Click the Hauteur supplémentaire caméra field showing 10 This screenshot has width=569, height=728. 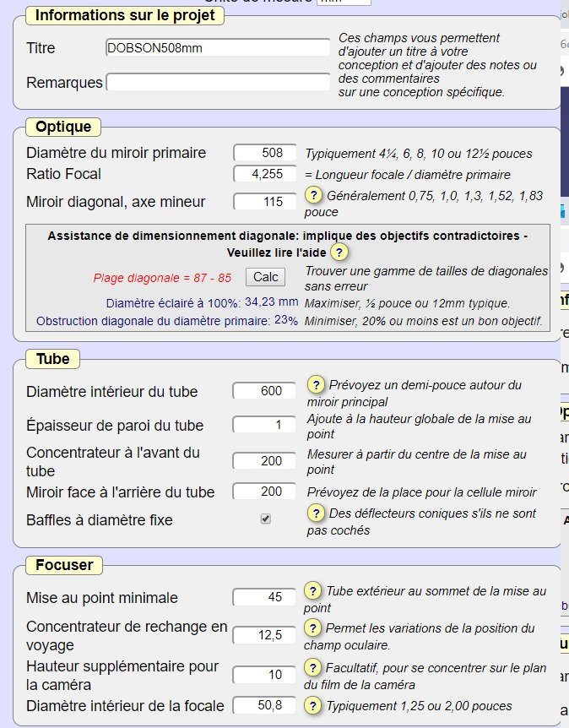tap(264, 675)
